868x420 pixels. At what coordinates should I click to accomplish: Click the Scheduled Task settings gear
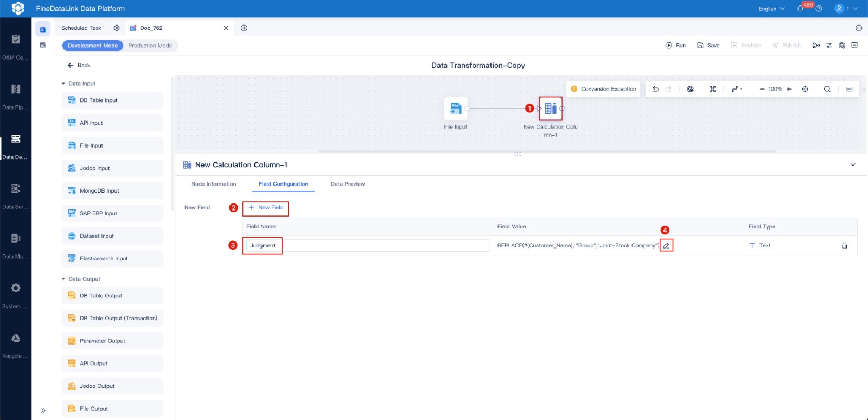pos(117,28)
